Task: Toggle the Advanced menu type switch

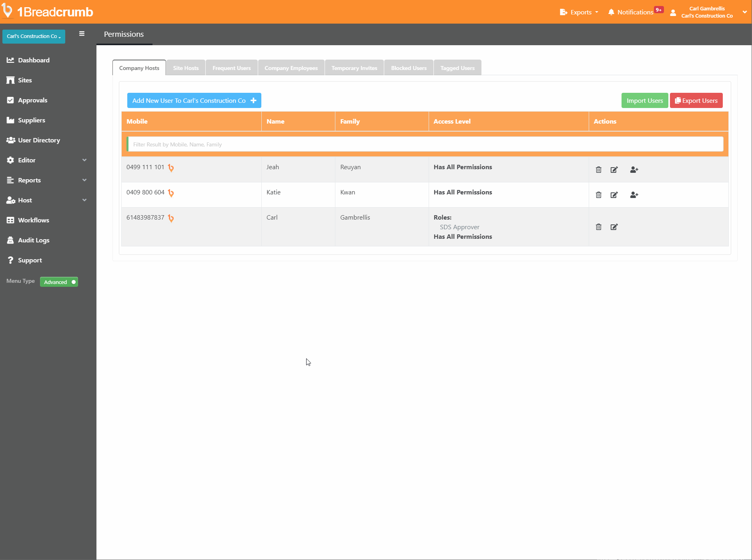Action: (59, 282)
